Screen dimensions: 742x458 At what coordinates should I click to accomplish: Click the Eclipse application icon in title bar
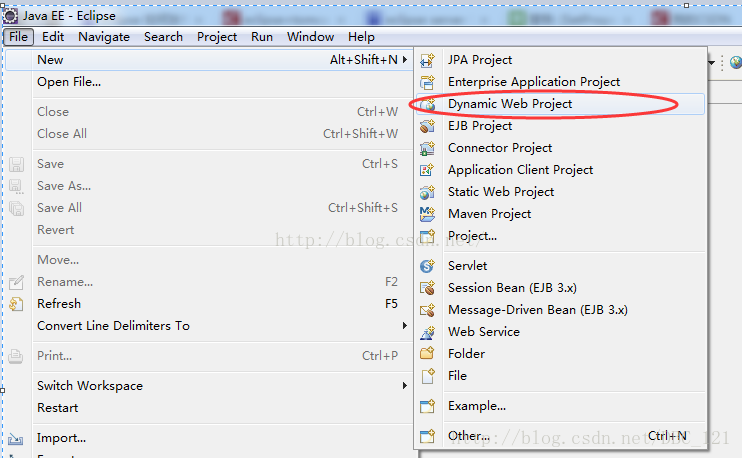tap(10, 16)
